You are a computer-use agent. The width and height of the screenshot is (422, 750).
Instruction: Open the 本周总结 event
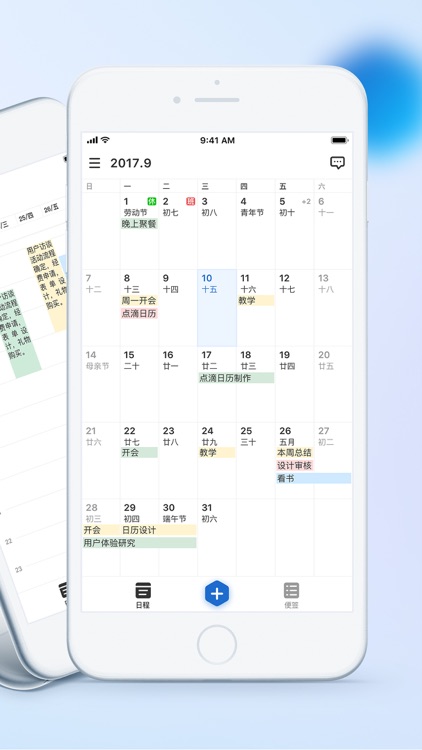pos(295,452)
